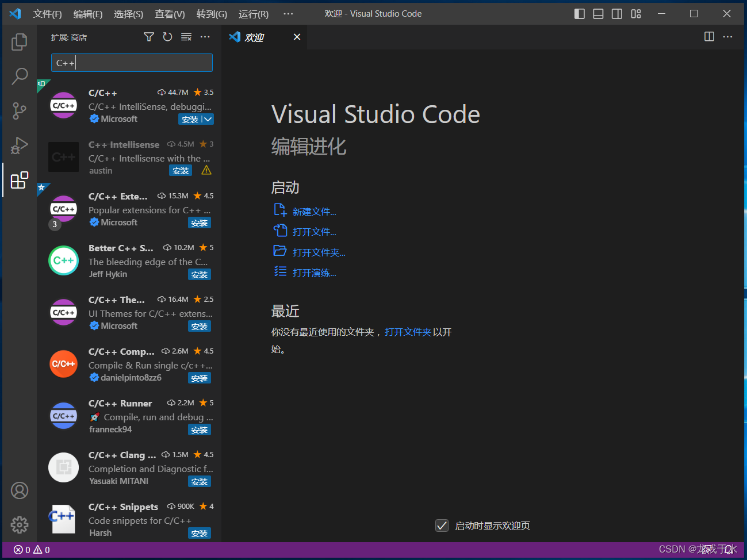The height and width of the screenshot is (560, 747).
Task: Open the Source Control view
Action: click(20, 110)
